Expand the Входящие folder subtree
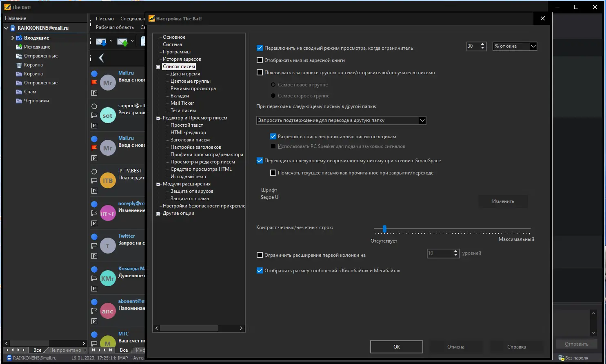Image resolution: width=606 pixels, height=364 pixels. pyautogui.click(x=13, y=38)
